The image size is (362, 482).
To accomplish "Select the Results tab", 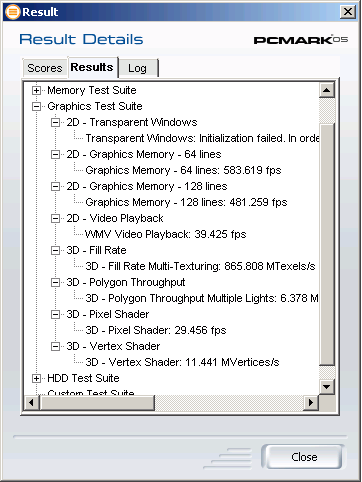I will [92, 67].
